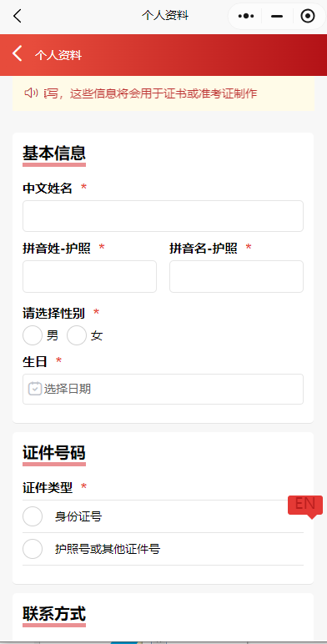Click the scrolling notice banner text

(x=151, y=93)
